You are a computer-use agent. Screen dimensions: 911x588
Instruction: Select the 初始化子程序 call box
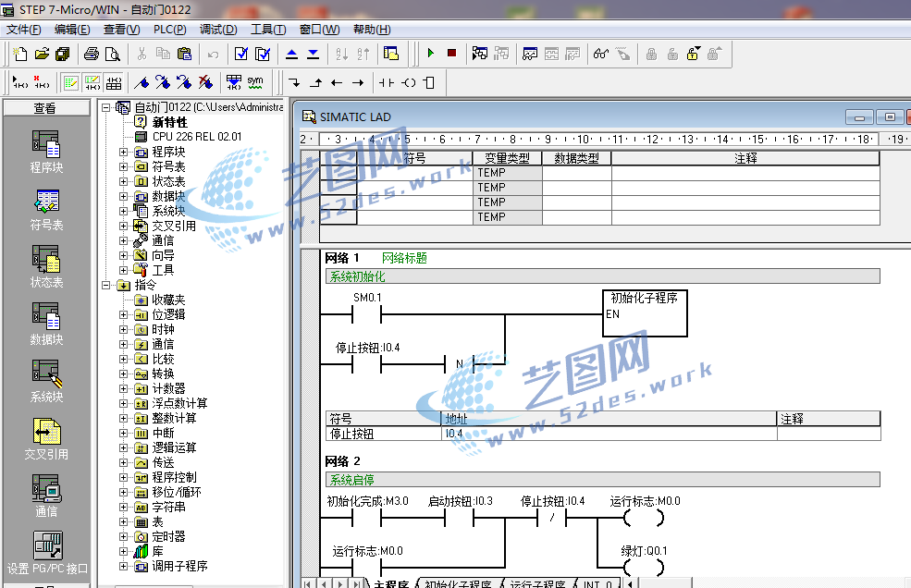[645, 313]
